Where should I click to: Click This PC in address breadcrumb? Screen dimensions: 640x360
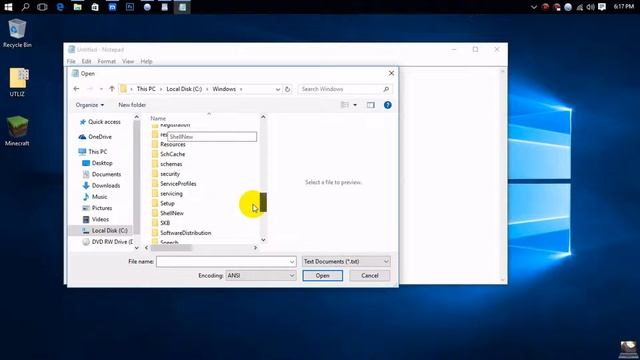[x=146, y=89]
